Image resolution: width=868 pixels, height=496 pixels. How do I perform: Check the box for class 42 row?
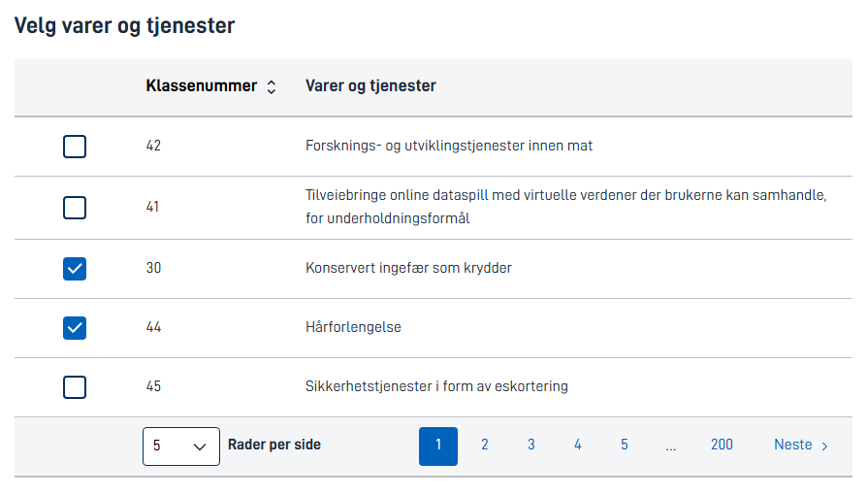pyautogui.click(x=75, y=147)
